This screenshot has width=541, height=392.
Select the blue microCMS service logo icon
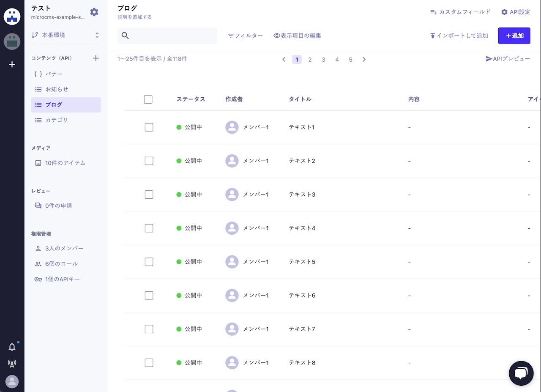point(12,17)
